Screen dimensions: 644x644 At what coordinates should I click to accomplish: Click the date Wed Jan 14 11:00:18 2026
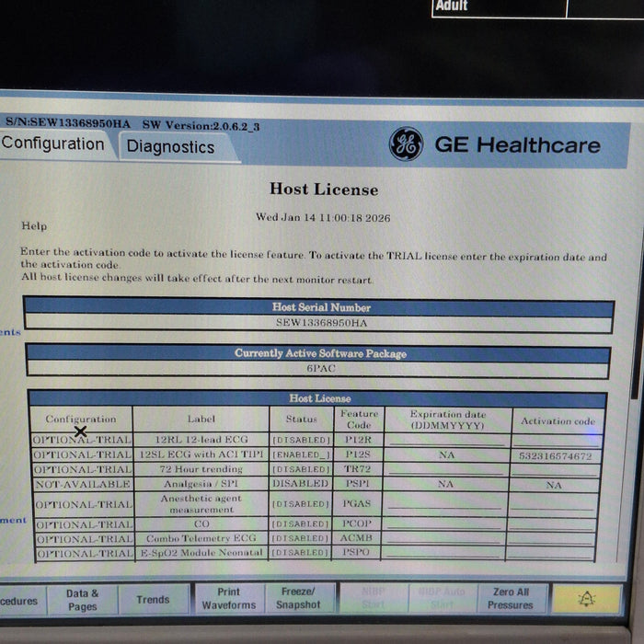(x=323, y=217)
